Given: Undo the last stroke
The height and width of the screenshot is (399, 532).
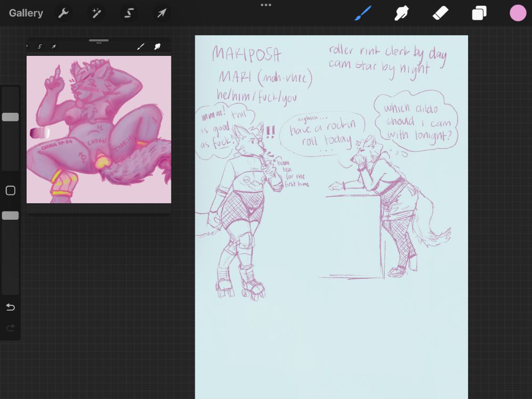Looking at the screenshot, I should 10,307.
